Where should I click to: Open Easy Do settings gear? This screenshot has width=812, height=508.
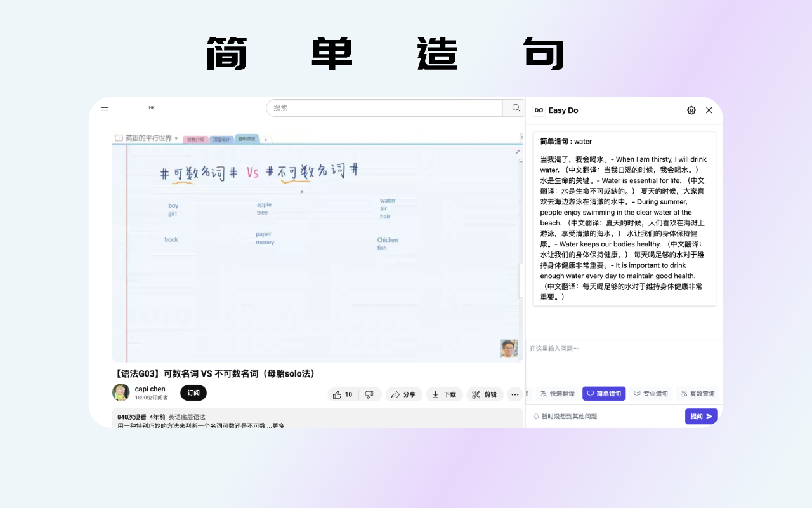pos(691,110)
